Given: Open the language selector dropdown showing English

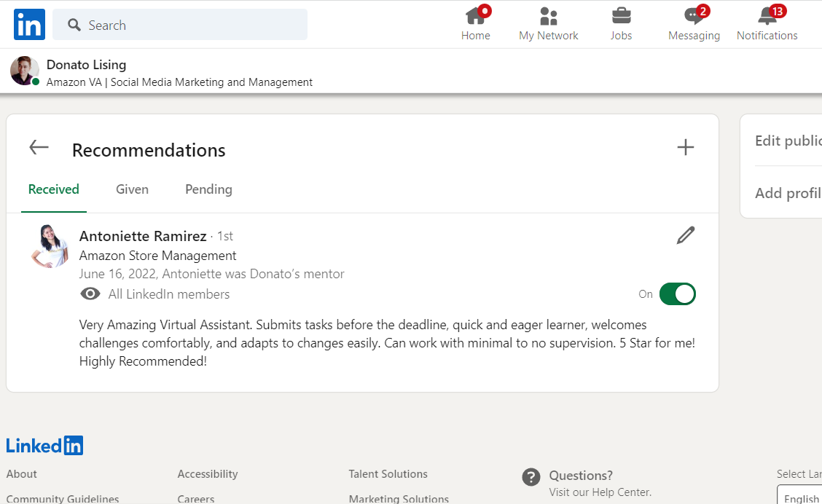Looking at the screenshot, I should click(x=800, y=495).
